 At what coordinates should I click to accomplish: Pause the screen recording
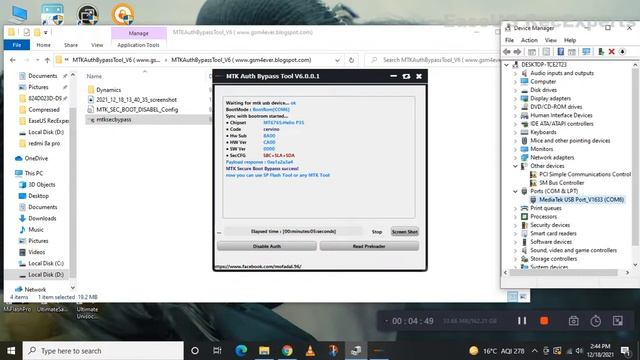pos(522,321)
